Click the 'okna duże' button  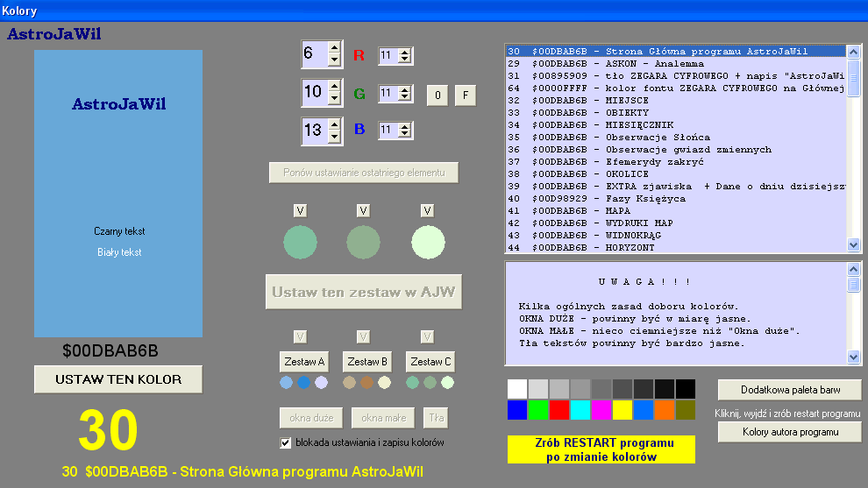311,418
